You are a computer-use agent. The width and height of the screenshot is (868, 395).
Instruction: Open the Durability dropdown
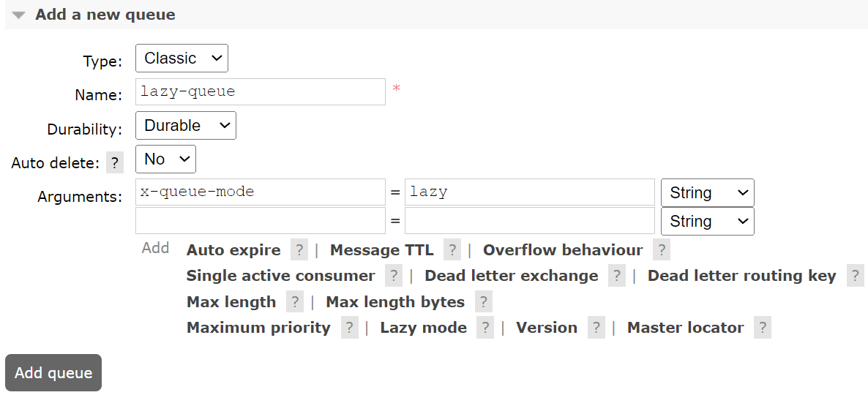click(x=186, y=126)
